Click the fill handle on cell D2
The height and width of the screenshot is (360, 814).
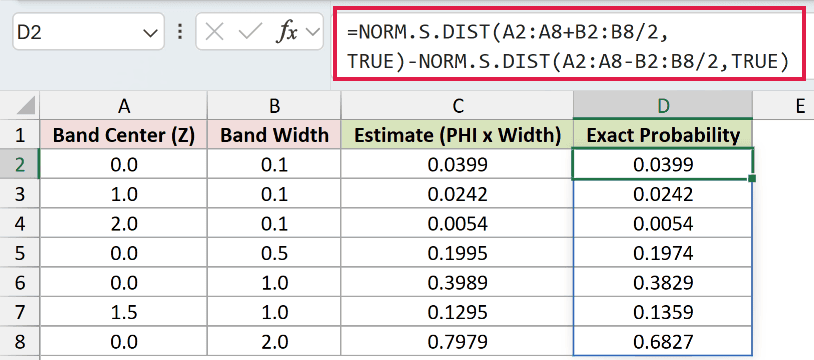(x=752, y=179)
